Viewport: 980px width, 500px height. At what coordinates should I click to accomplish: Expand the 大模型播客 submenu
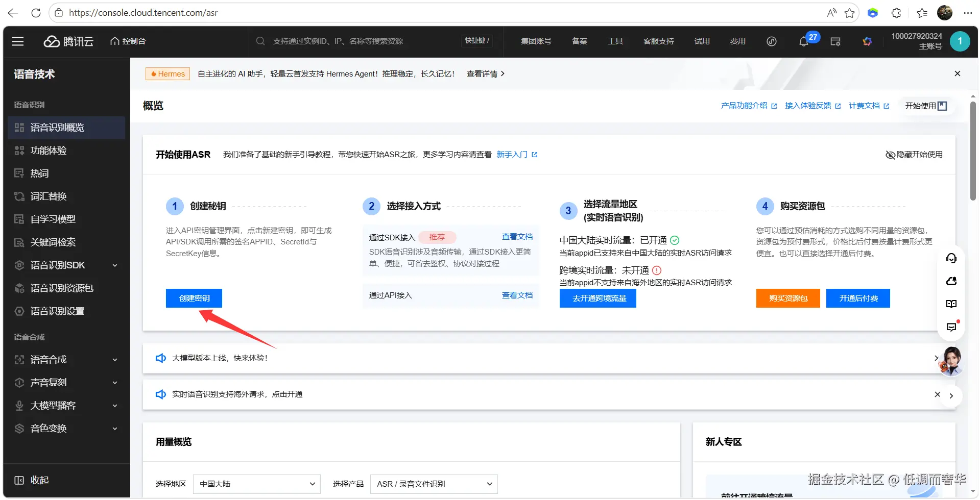[x=115, y=406]
